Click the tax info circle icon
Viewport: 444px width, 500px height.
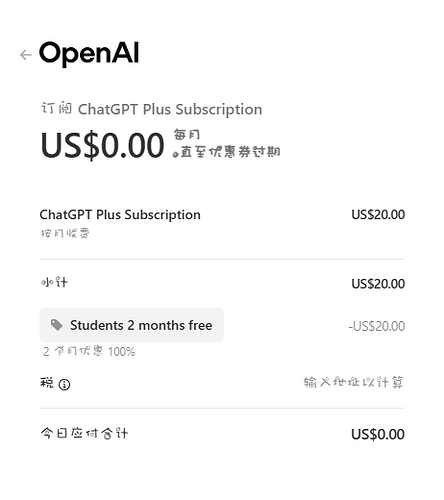(64, 384)
